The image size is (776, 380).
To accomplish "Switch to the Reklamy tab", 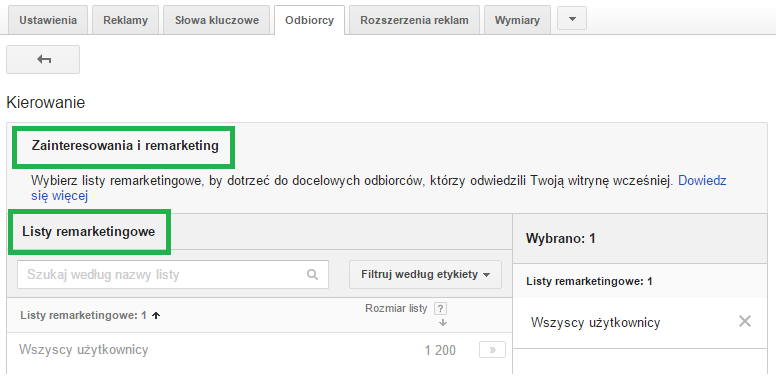I will (125, 20).
